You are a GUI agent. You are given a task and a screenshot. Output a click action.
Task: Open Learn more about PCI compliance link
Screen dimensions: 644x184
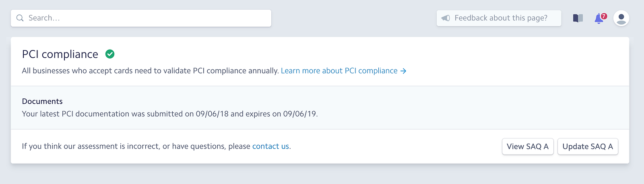coord(339,71)
